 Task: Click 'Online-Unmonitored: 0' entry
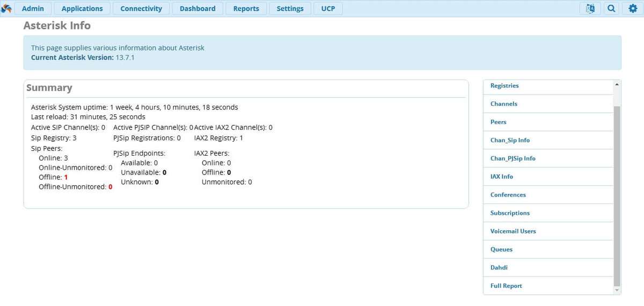pos(76,167)
